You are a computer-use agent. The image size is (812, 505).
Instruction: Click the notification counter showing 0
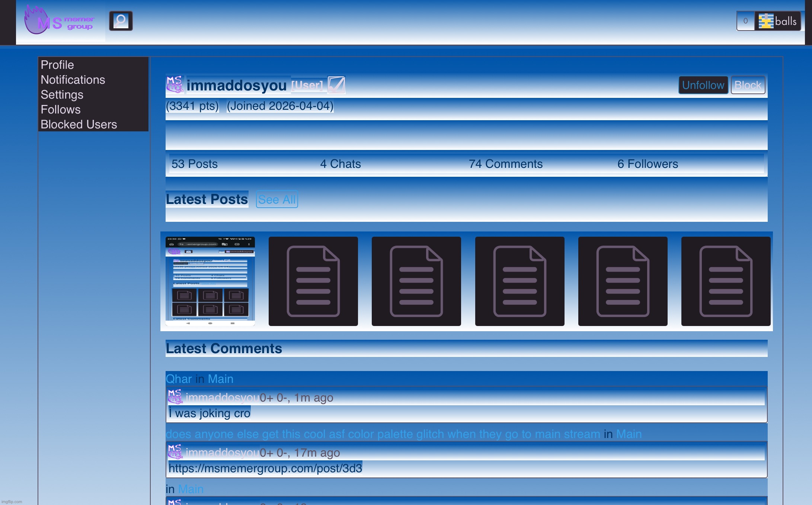(745, 21)
